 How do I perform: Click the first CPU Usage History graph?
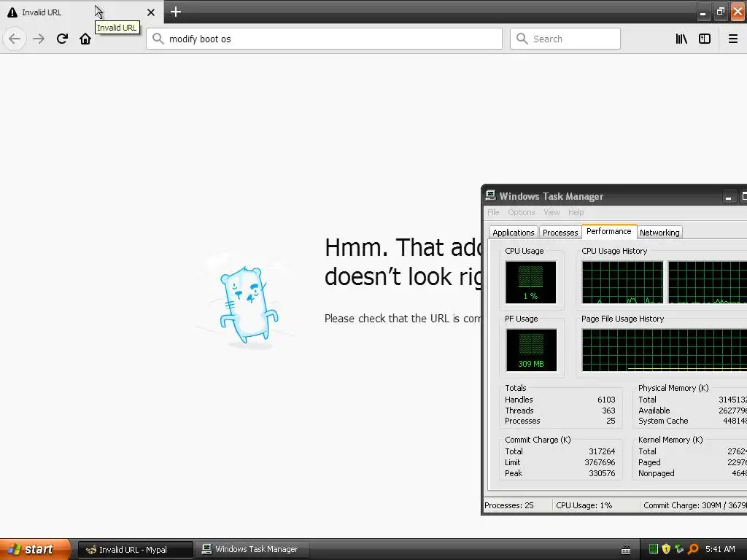(622, 282)
